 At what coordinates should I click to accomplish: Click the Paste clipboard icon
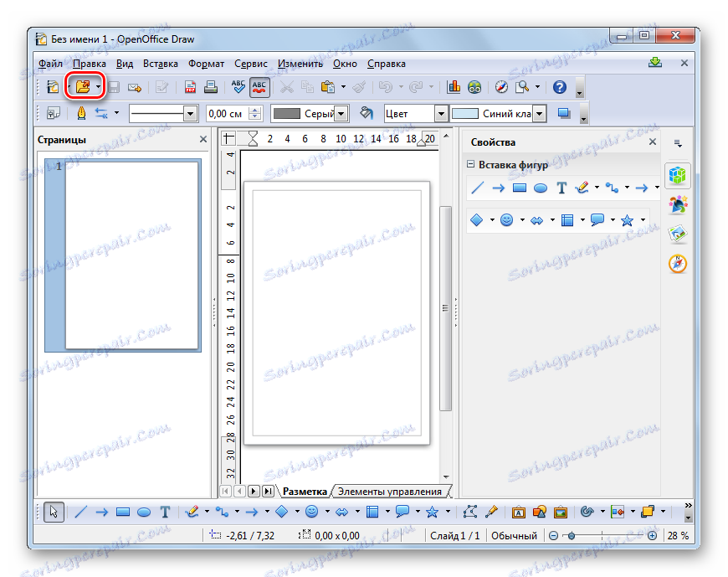pyautogui.click(x=328, y=87)
